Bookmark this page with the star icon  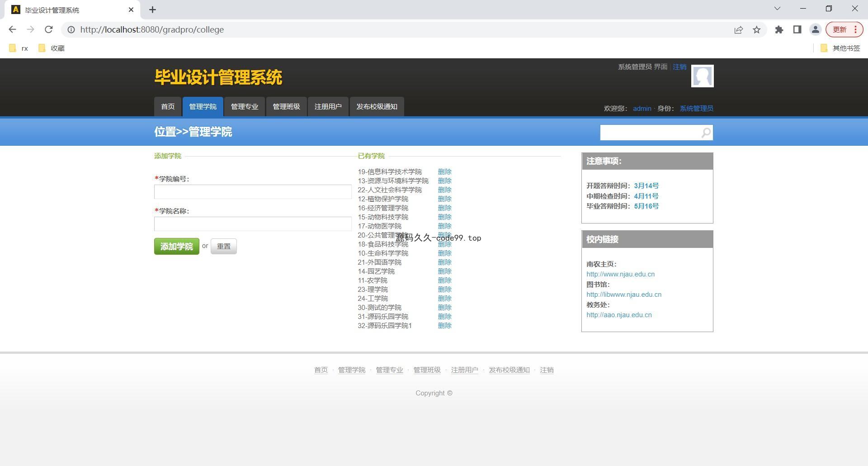coord(756,30)
